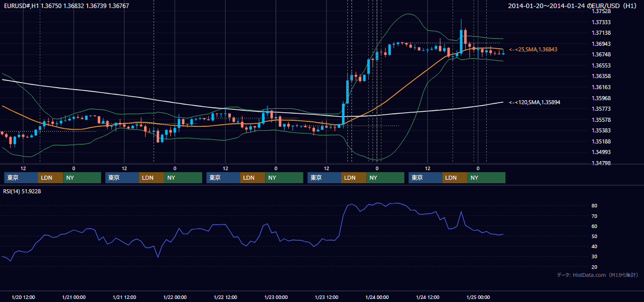Screen dimensions: 644x302
Task: Click price axis value 1.35383
Action: click(601, 130)
